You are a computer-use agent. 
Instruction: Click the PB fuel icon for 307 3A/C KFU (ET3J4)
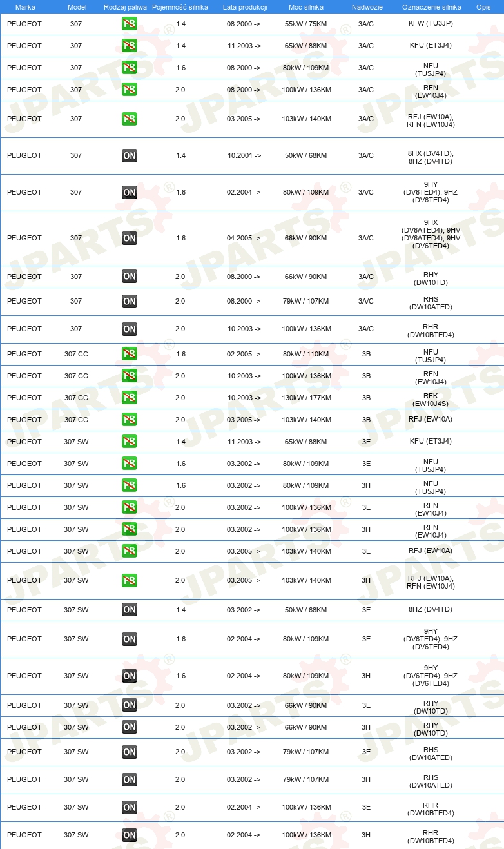[130, 46]
